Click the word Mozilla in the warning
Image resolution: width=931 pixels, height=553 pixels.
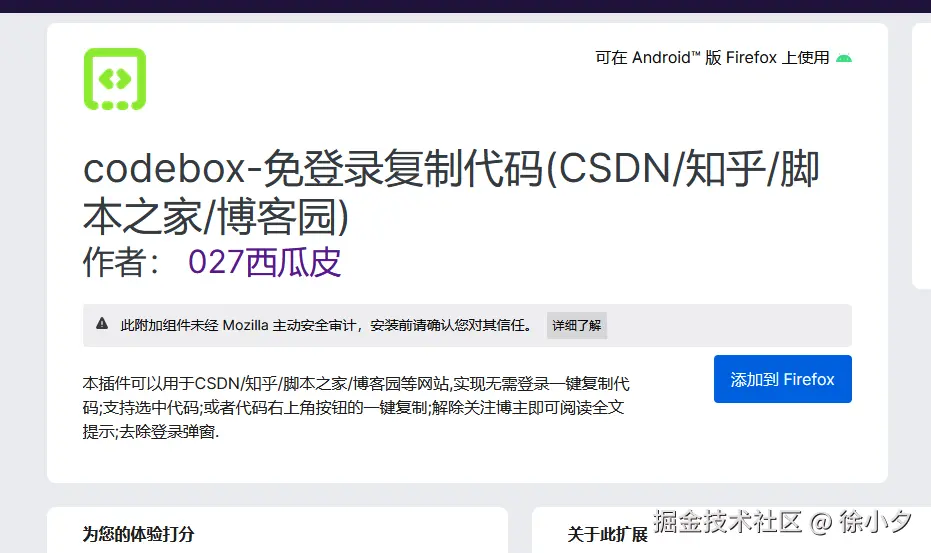tap(245, 326)
